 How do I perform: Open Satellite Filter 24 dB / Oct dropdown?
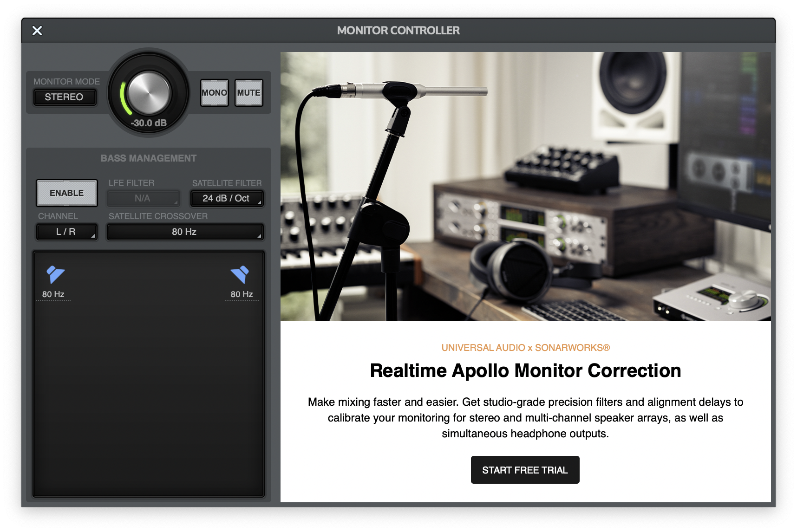[227, 198]
